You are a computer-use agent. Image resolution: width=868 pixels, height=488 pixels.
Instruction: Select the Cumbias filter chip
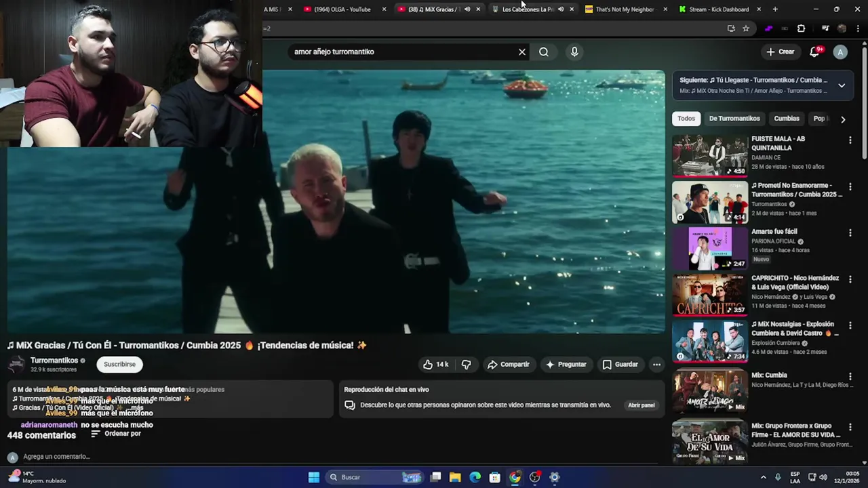coord(787,119)
